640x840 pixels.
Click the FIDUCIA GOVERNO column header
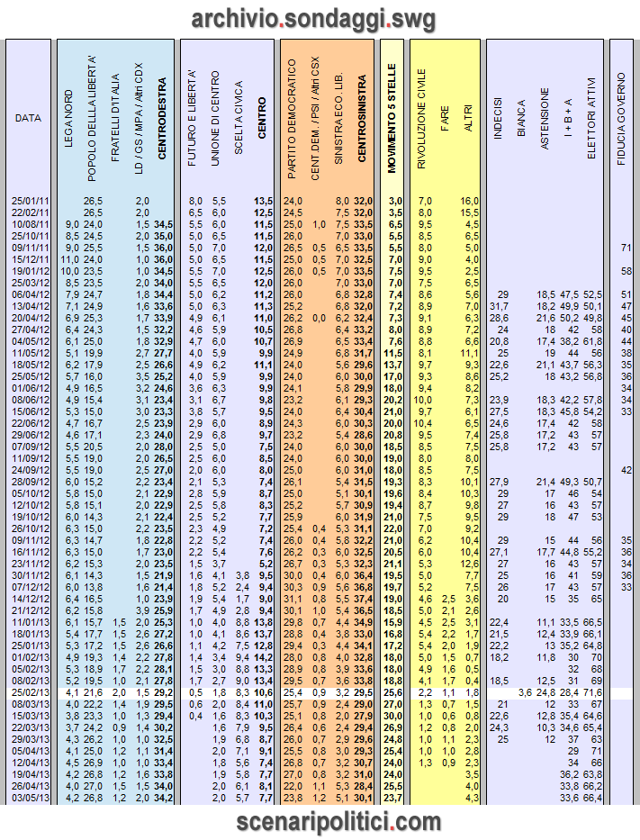pos(621,119)
